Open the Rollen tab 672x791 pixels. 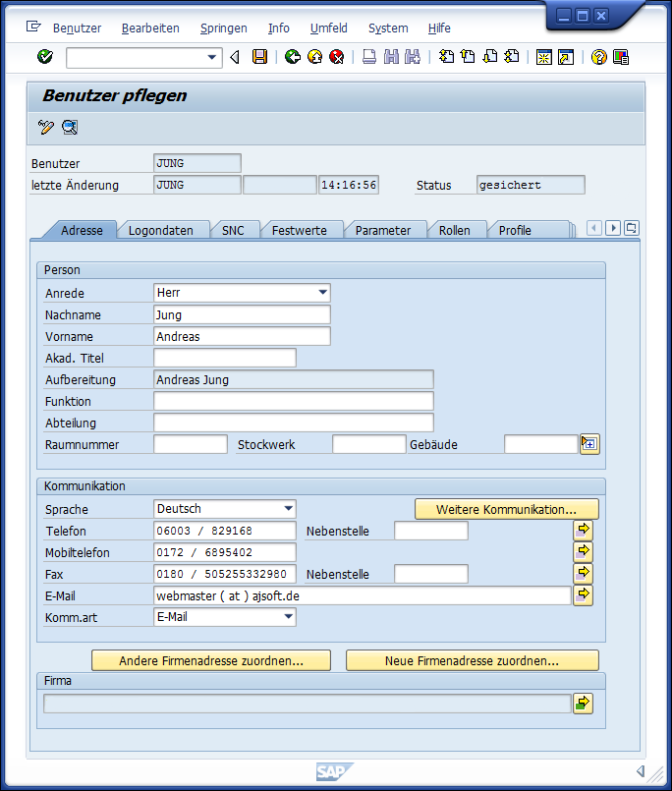(x=454, y=230)
